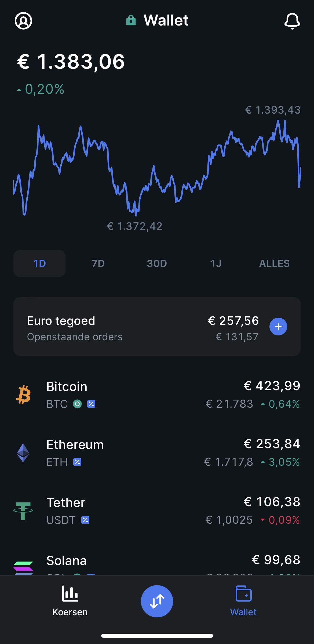Tap the percent badge next to USDT
Viewport: 314px width, 644px height.
pyautogui.click(x=85, y=520)
